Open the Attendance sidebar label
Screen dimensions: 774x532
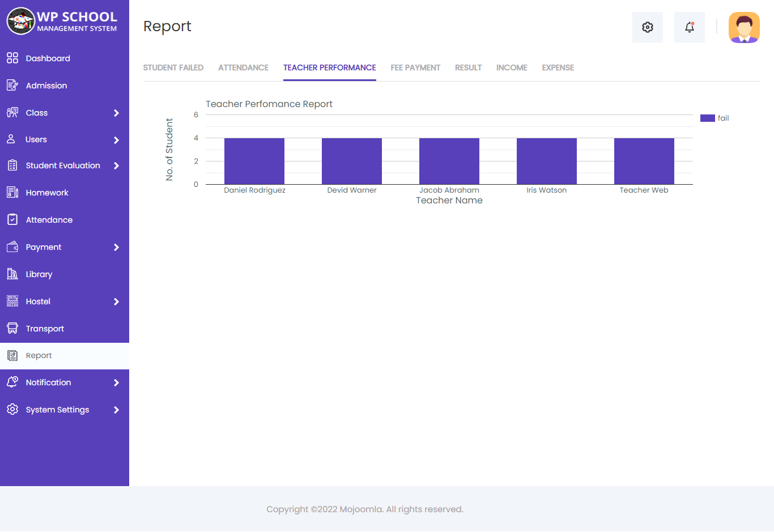point(49,220)
